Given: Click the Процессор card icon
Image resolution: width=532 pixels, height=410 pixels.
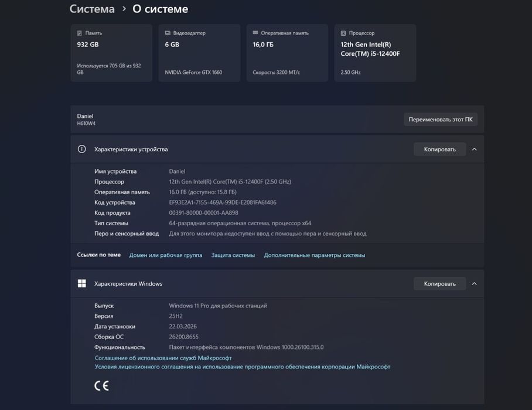Looking at the screenshot, I should tap(343, 33).
